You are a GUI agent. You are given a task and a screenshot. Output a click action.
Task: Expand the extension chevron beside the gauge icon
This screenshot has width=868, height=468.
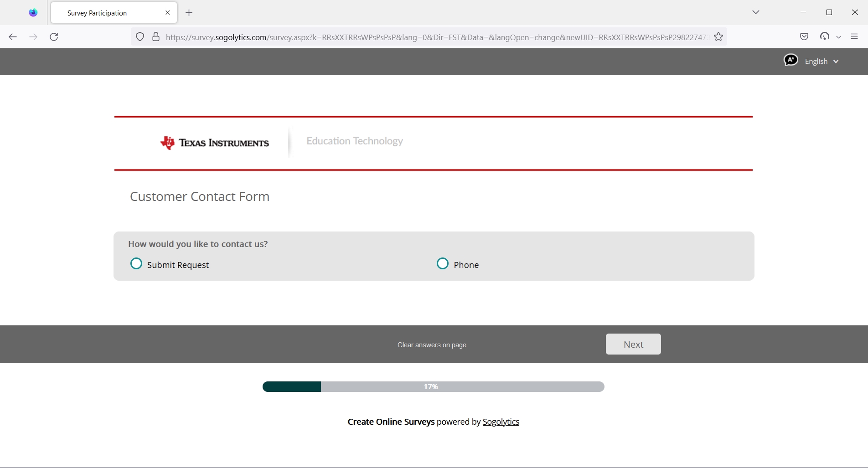(x=839, y=36)
